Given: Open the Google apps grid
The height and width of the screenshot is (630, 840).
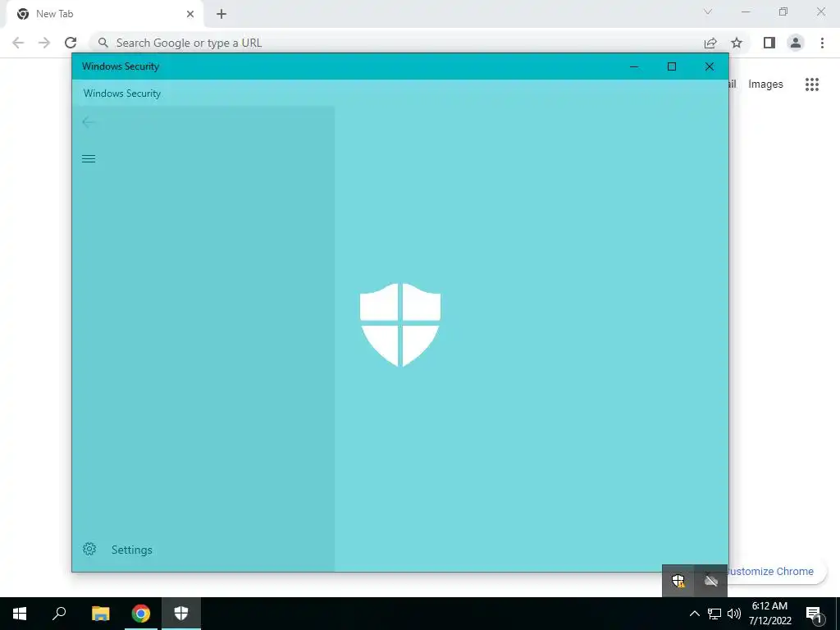Looking at the screenshot, I should point(812,84).
